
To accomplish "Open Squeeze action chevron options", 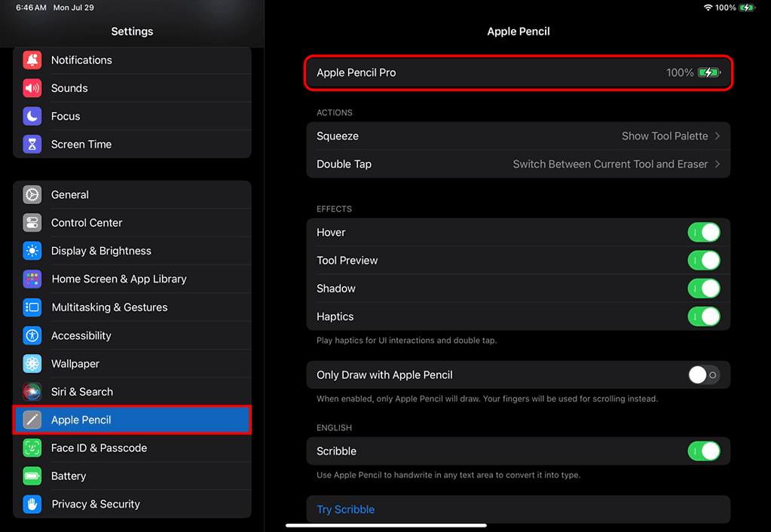I will (x=717, y=136).
